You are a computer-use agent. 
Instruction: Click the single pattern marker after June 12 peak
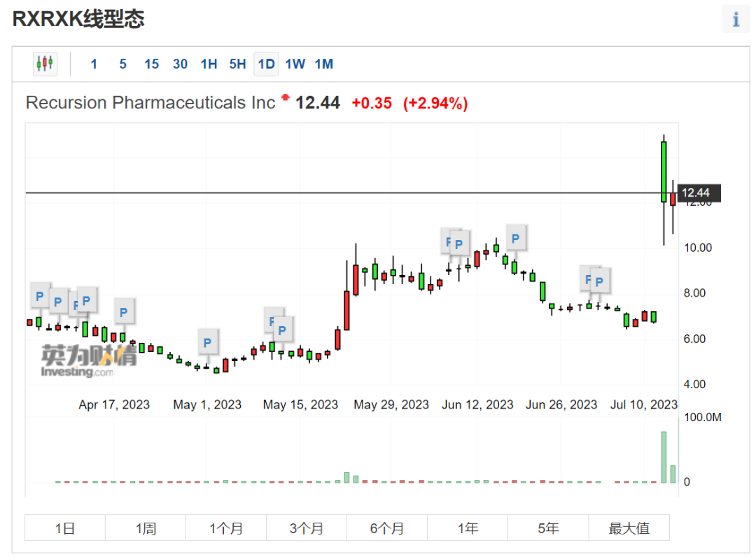point(516,239)
